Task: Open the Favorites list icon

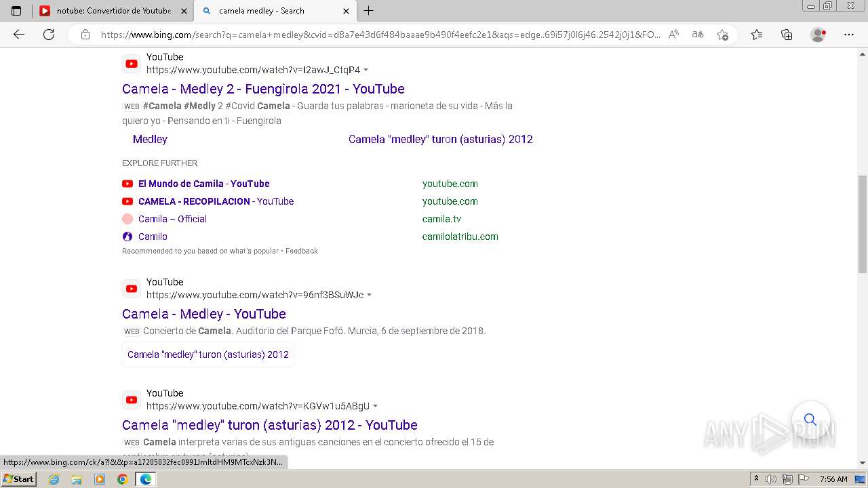Action: click(x=757, y=35)
